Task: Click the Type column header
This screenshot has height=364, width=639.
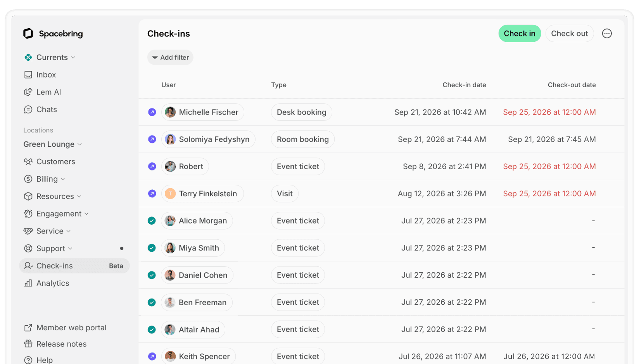Action: [x=279, y=85]
